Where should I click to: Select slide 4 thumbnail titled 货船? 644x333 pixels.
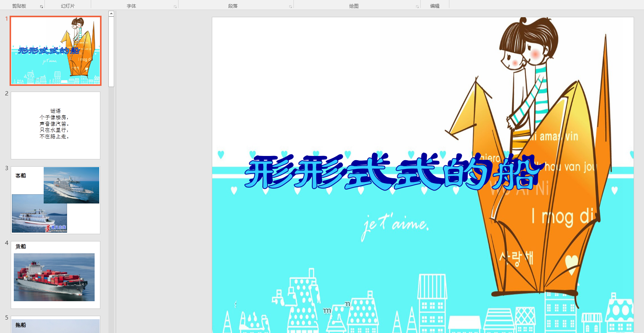[x=56, y=275]
